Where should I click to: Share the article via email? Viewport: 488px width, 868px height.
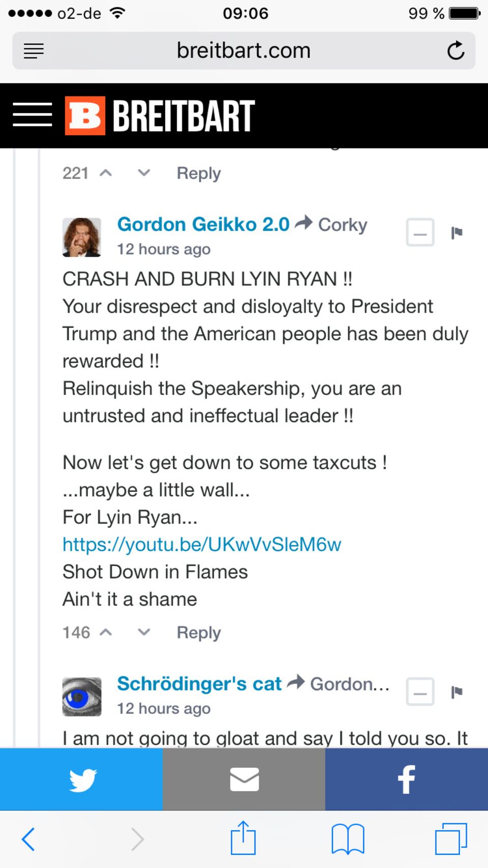coord(244,779)
